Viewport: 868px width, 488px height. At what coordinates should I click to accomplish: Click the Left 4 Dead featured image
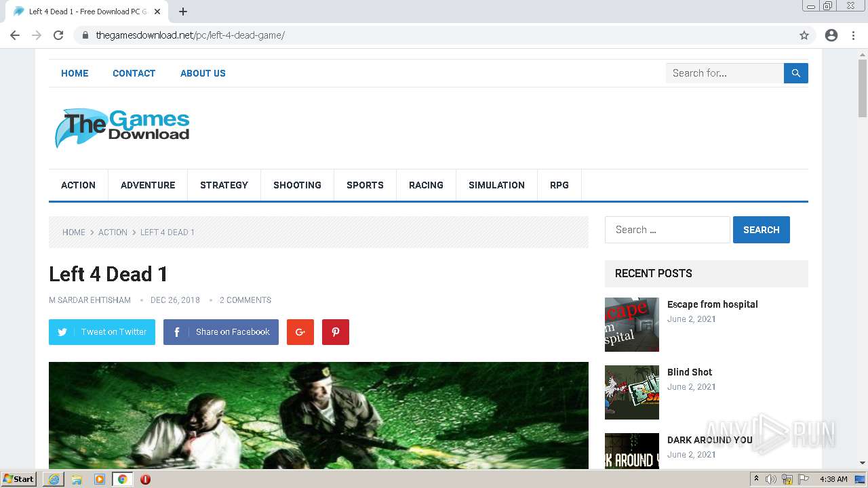click(319, 415)
